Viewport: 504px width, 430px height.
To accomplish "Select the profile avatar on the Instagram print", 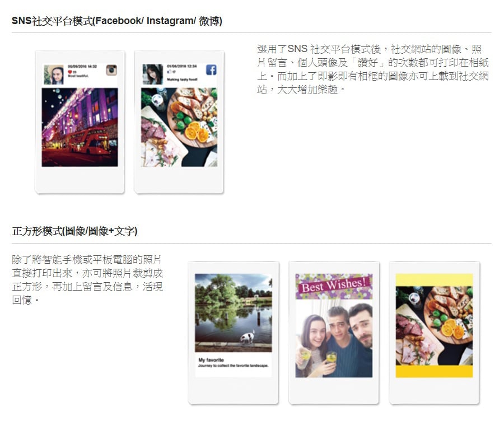I will pos(54,74).
